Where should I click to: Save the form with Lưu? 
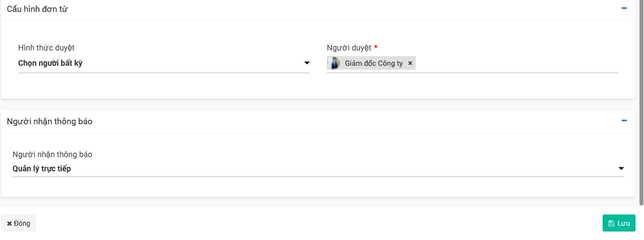[619, 223]
